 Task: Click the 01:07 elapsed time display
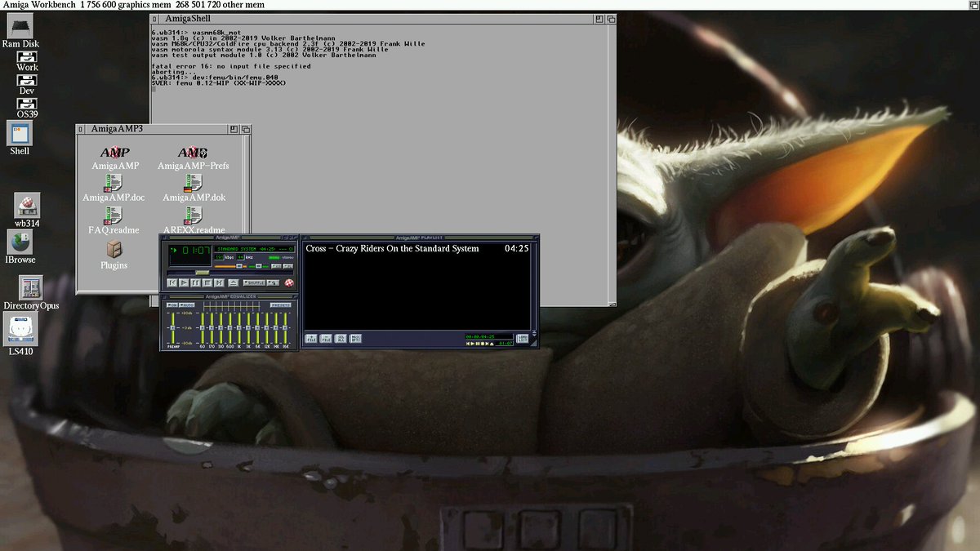(197, 251)
